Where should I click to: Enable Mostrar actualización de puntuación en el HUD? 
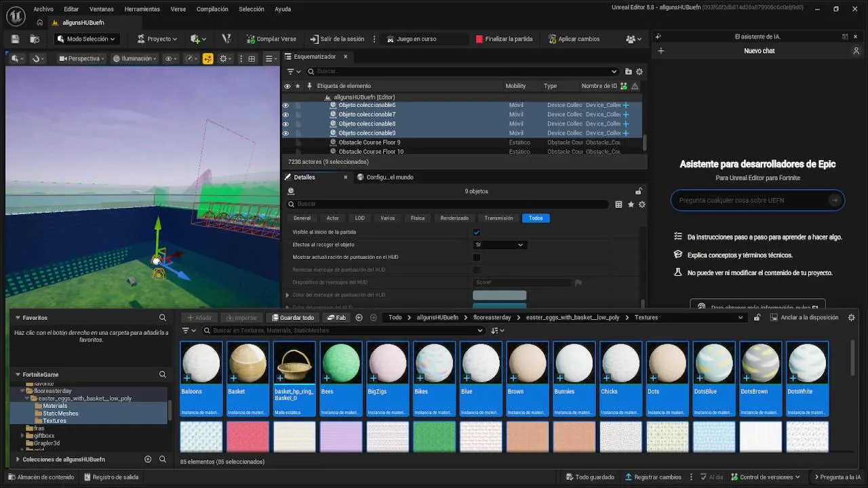[477, 258]
